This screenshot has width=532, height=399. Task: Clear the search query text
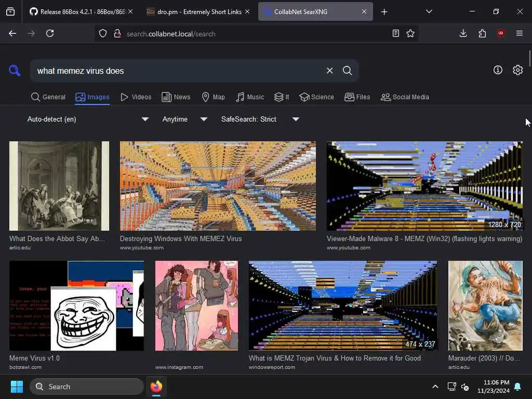point(329,71)
